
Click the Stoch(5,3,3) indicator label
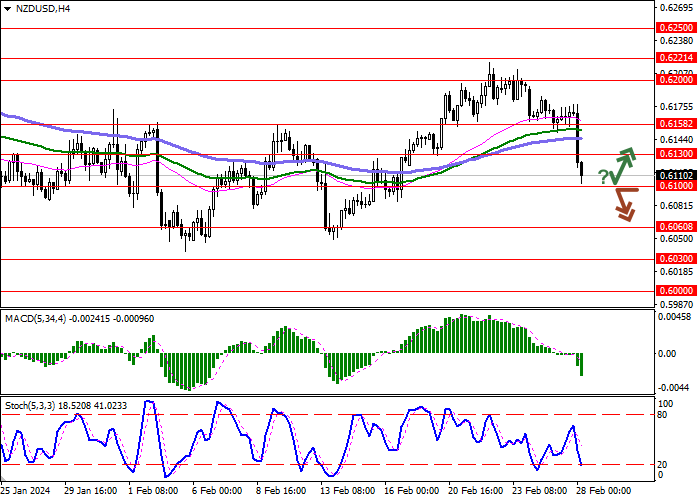pyautogui.click(x=30, y=406)
